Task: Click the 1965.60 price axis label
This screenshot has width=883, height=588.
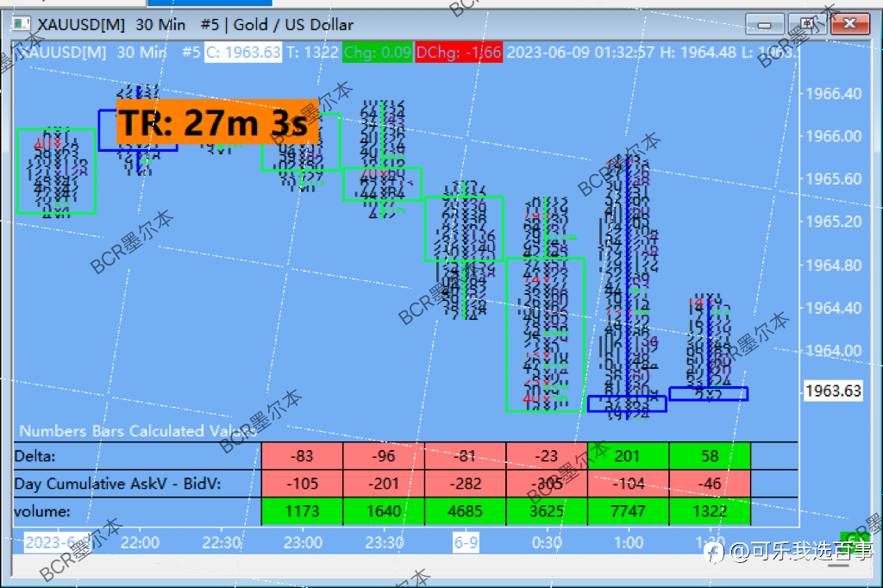Action: [x=834, y=178]
